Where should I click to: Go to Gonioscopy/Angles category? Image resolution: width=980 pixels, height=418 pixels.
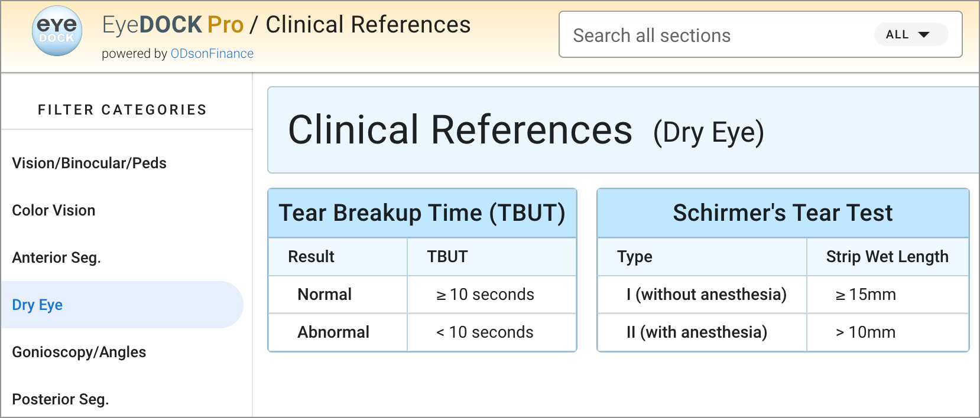pos(79,352)
